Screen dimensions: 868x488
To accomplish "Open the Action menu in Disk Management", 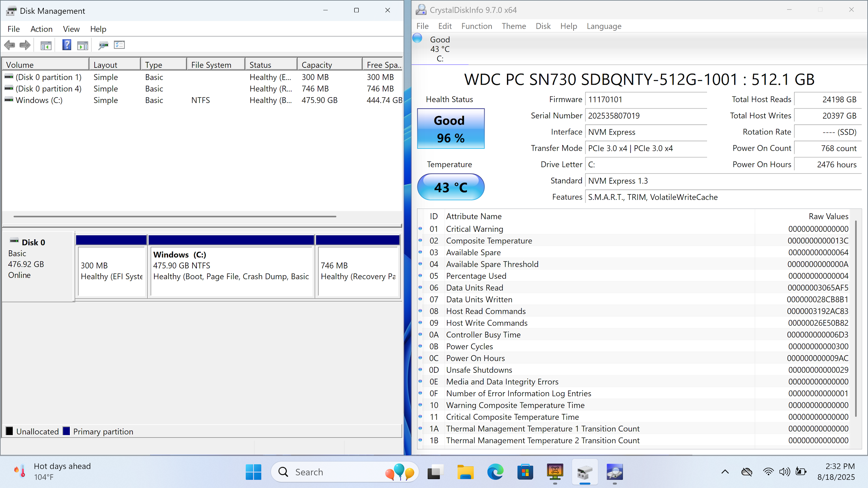I will click(x=41, y=29).
